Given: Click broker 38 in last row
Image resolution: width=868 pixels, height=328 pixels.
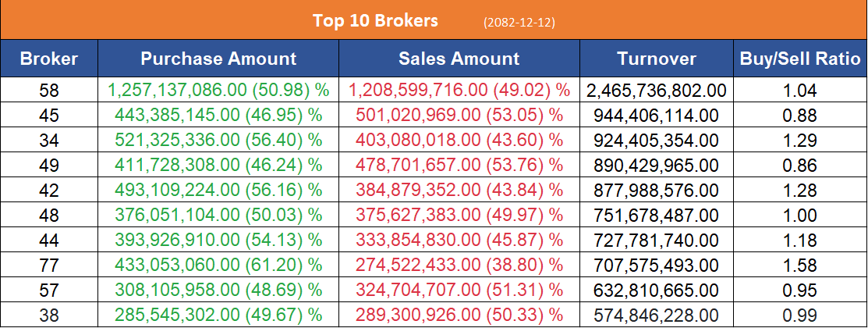Looking at the screenshot, I should coord(48,314).
